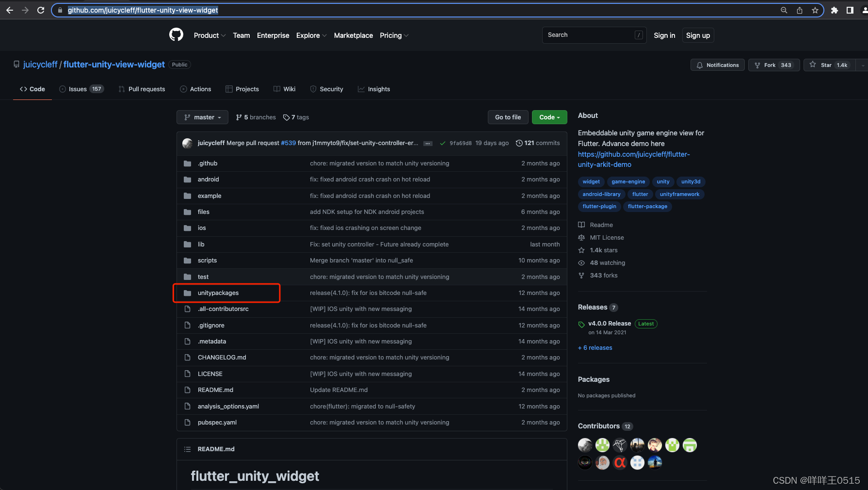Open the flutter-unity-arkit-demo link

pos(634,159)
